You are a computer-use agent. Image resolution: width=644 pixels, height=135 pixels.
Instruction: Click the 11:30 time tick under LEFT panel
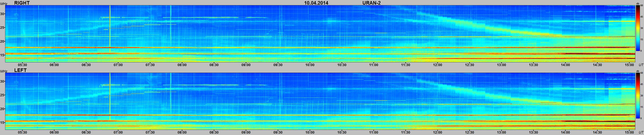pyautogui.click(x=406, y=132)
